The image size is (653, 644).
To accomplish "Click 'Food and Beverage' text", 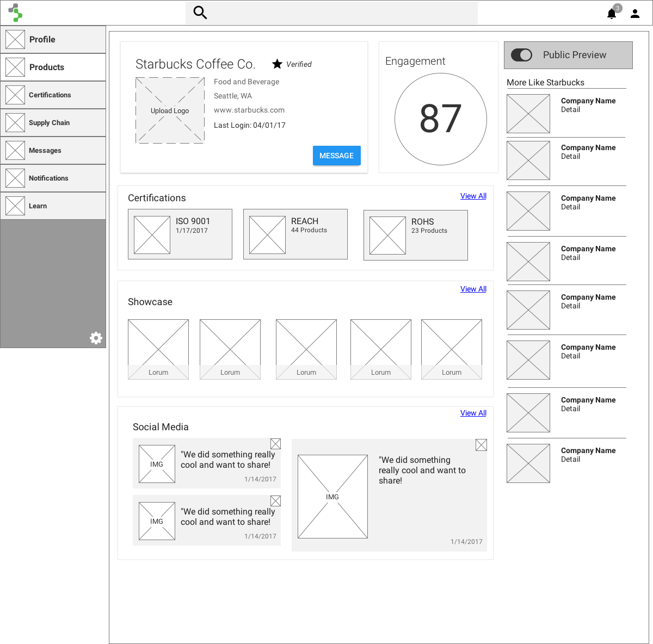I will (247, 82).
